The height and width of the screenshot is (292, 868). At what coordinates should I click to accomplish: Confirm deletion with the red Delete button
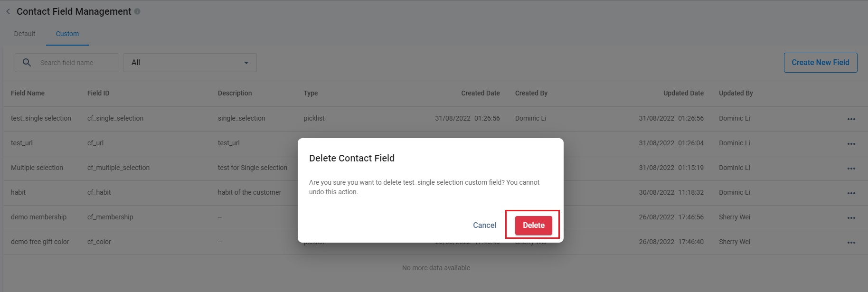coord(533,225)
